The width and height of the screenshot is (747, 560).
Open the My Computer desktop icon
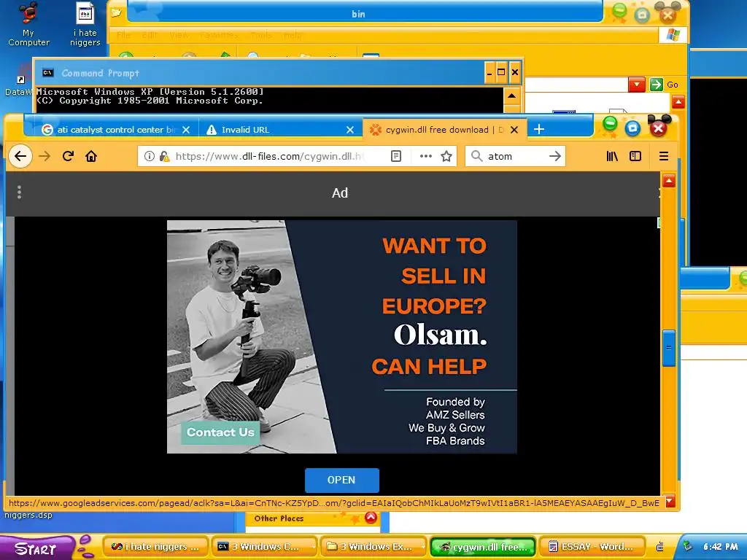pyautogui.click(x=28, y=24)
